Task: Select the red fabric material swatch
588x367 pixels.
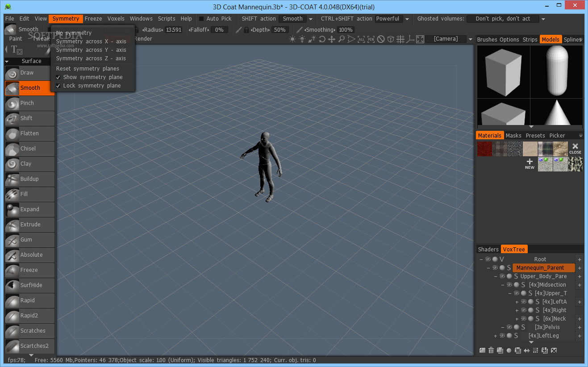Action: click(484, 149)
